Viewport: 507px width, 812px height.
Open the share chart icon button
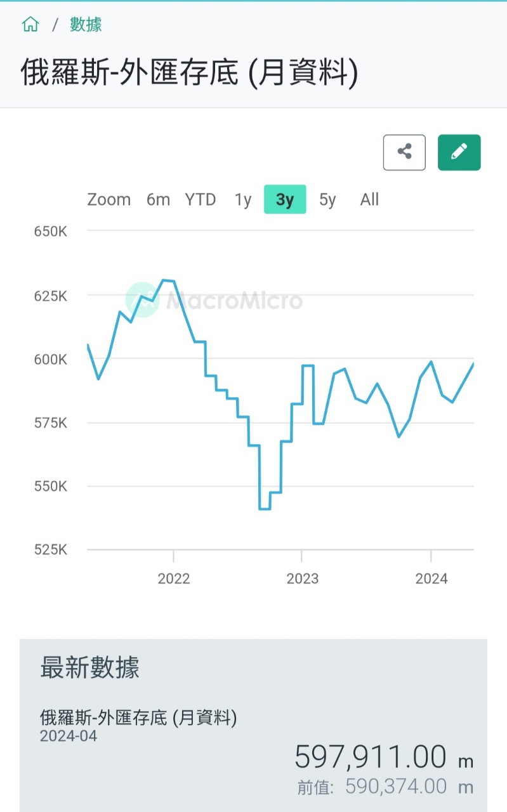[404, 152]
